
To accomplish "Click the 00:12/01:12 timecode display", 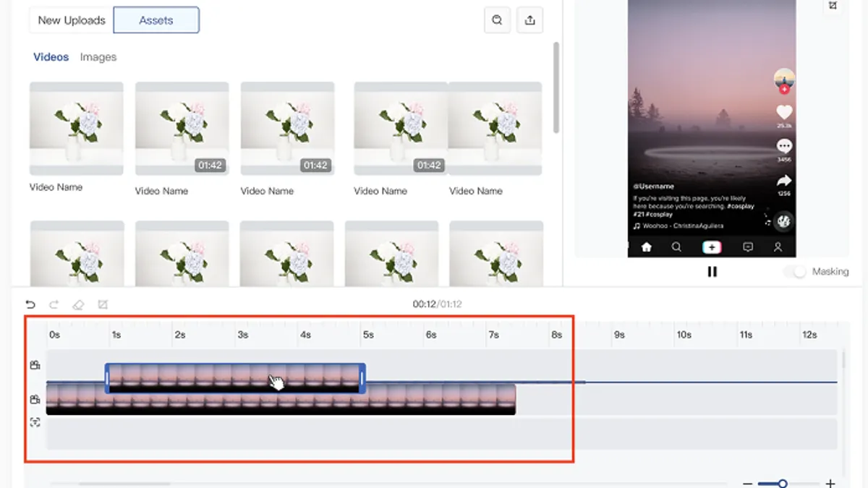I will tap(437, 304).
